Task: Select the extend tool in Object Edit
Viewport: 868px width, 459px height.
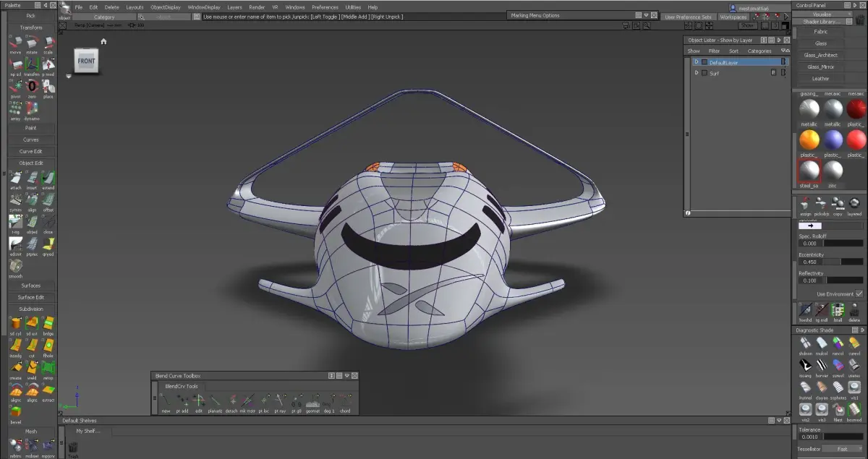Action: (x=48, y=179)
